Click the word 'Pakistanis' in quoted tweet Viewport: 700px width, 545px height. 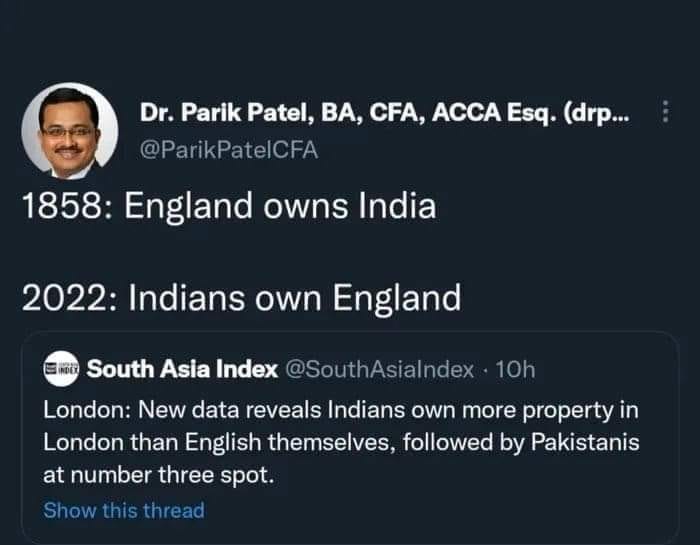(x=590, y=443)
